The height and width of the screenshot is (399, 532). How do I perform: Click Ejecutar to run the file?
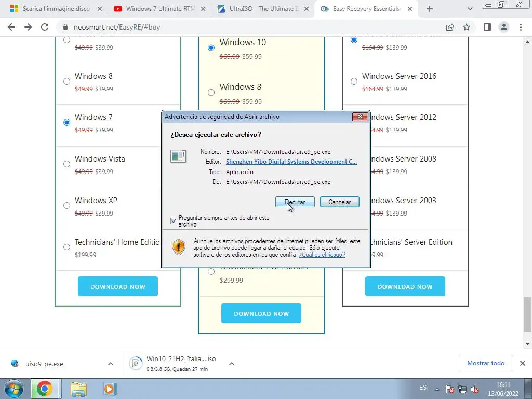coord(295,202)
